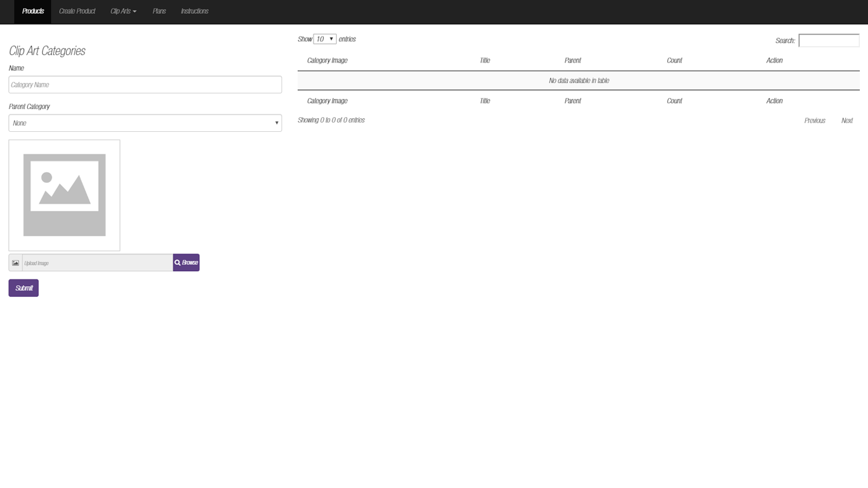The height and width of the screenshot is (488, 868).
Task: Click the image icon beside Upload Image field
Action: coord(15,263)
